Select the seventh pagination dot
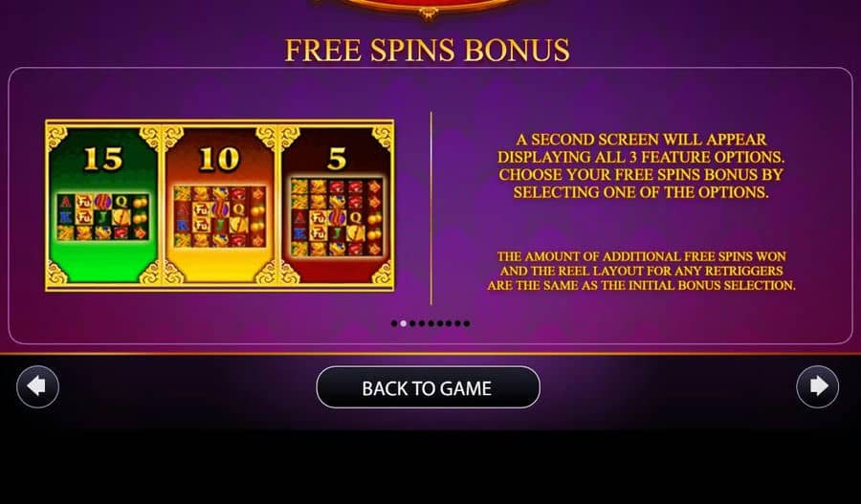The image size is (861, 504). coord(449,323)
